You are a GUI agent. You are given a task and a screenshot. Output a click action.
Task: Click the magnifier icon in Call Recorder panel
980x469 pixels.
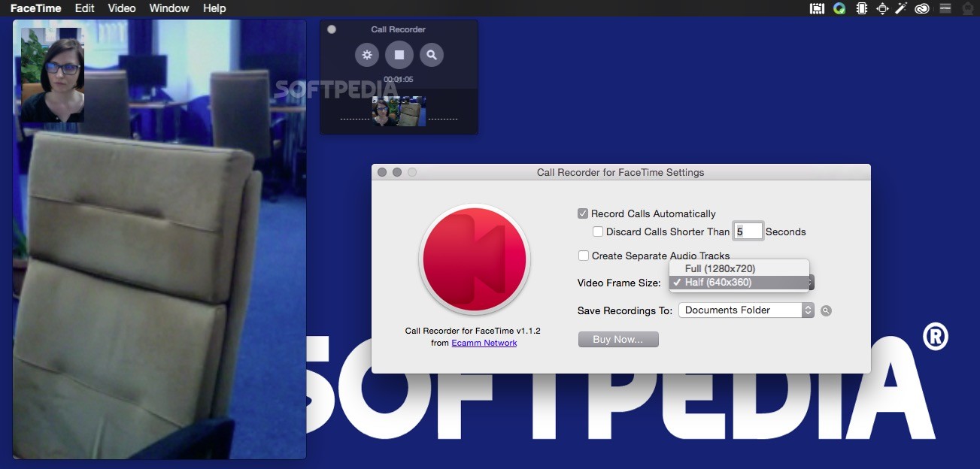click(x=431, y=54)
